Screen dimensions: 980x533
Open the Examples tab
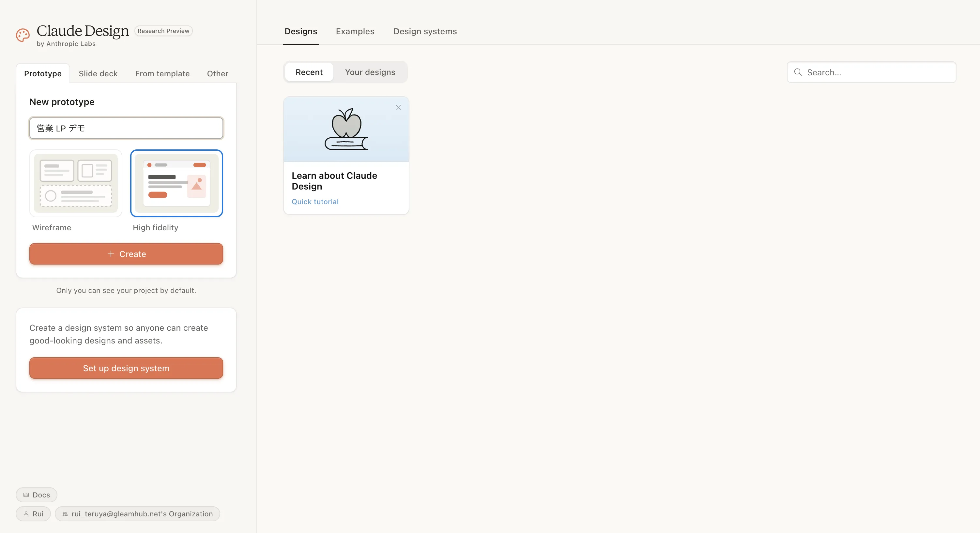(355, 31)
